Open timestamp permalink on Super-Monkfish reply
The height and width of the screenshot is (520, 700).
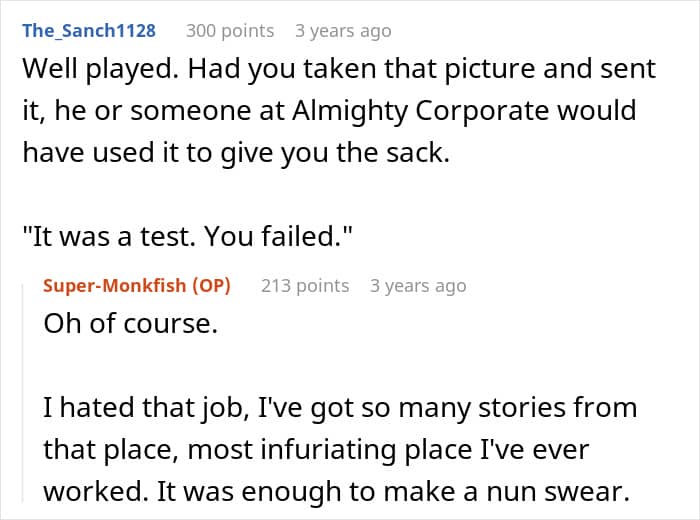[x=418, y=286]
